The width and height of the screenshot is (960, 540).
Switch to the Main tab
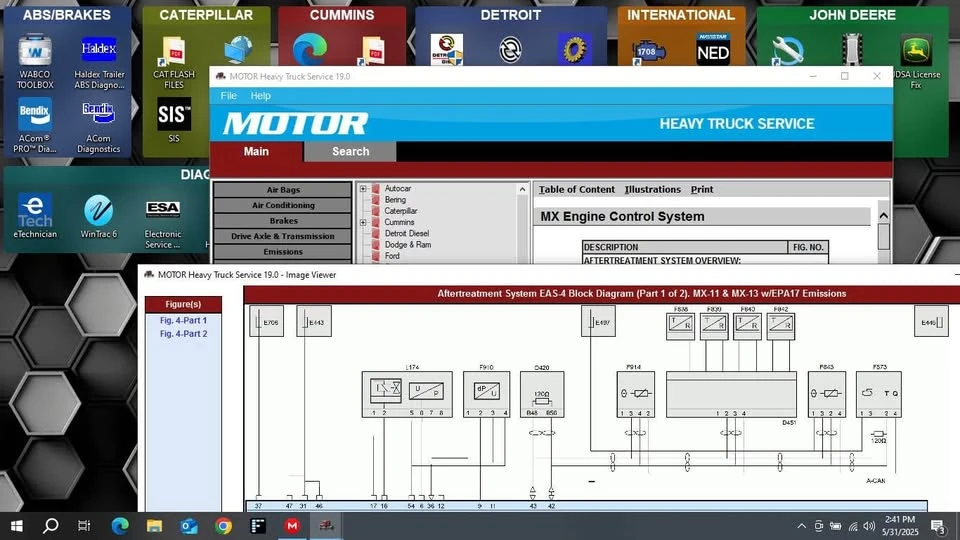(257, 151)
